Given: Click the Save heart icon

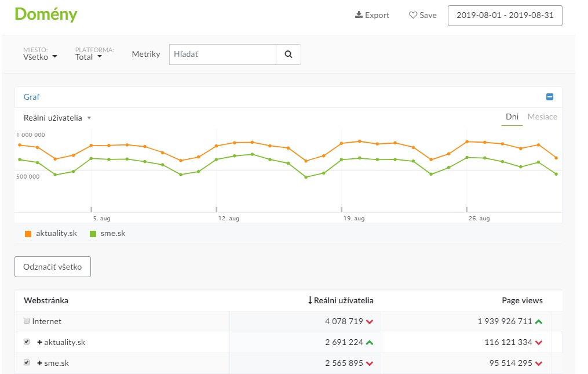Looking at the screenshot, I should 413,15.
